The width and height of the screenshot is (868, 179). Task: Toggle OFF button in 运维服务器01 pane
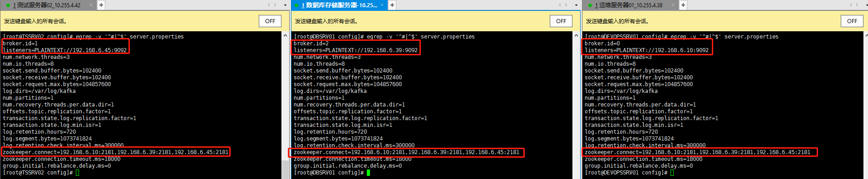click(852, 21)
